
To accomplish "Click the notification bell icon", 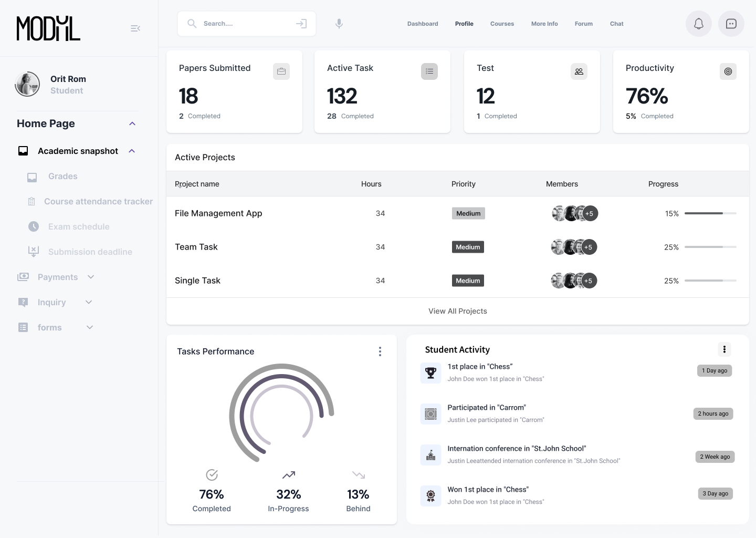I will tap(698, 24).
